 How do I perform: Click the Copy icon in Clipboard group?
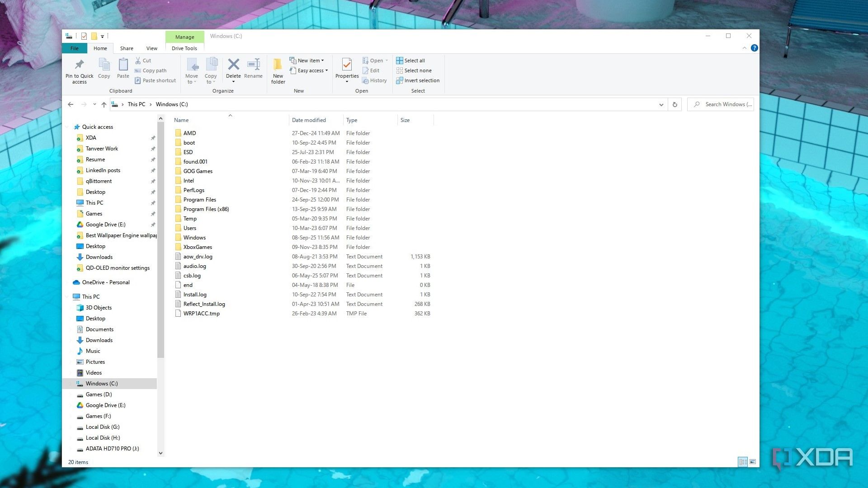coord(104,65)
